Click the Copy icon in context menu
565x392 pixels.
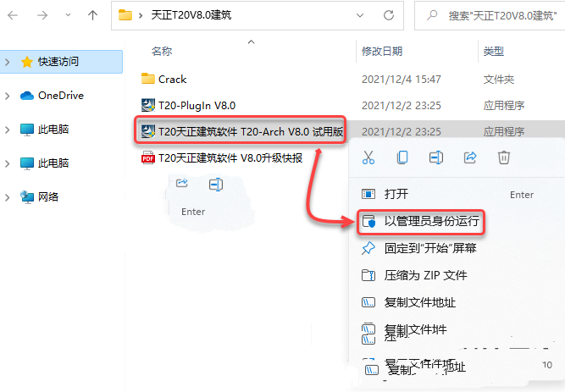point(402,157)
